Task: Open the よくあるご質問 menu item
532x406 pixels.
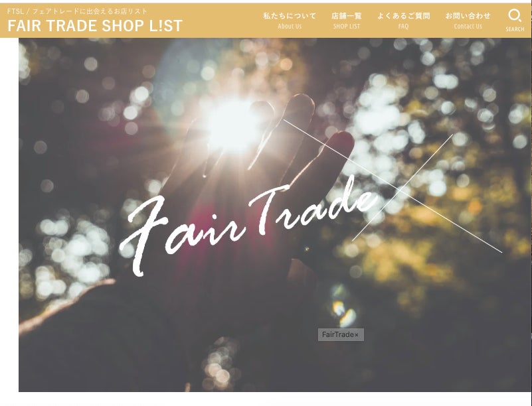Action: [x=403, y=16]
